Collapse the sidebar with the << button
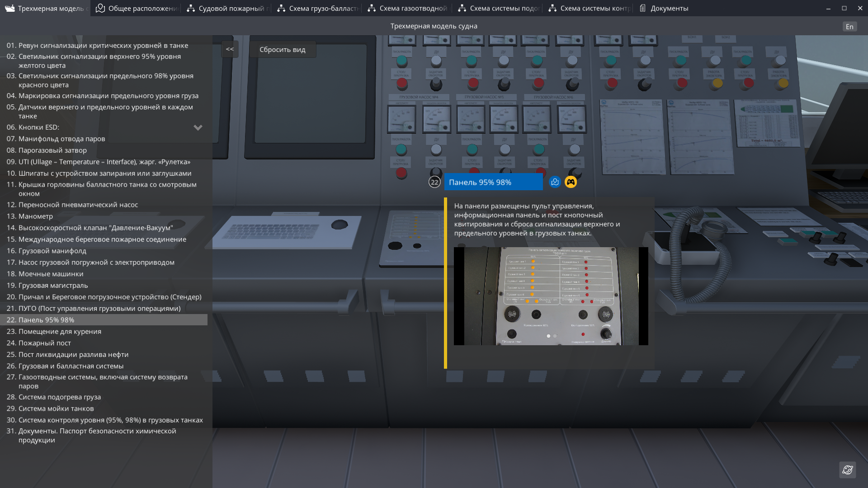 pyautogui.click(x=230, y=49)
